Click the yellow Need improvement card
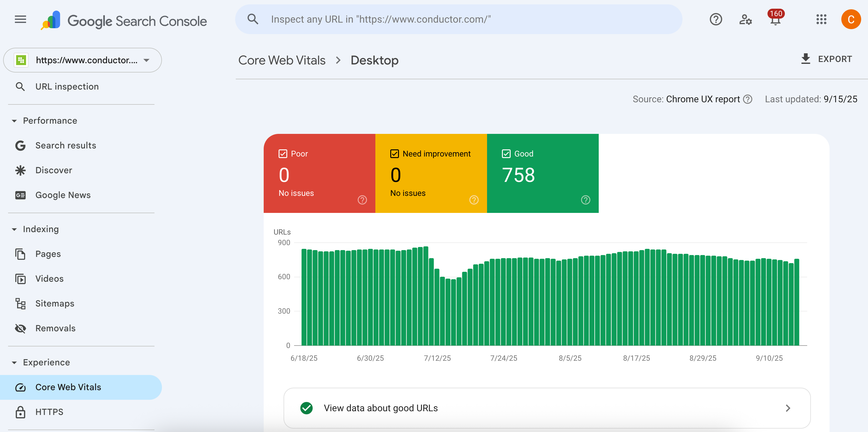The height and width of the screenshot is (432, 868). pos(431,174)
